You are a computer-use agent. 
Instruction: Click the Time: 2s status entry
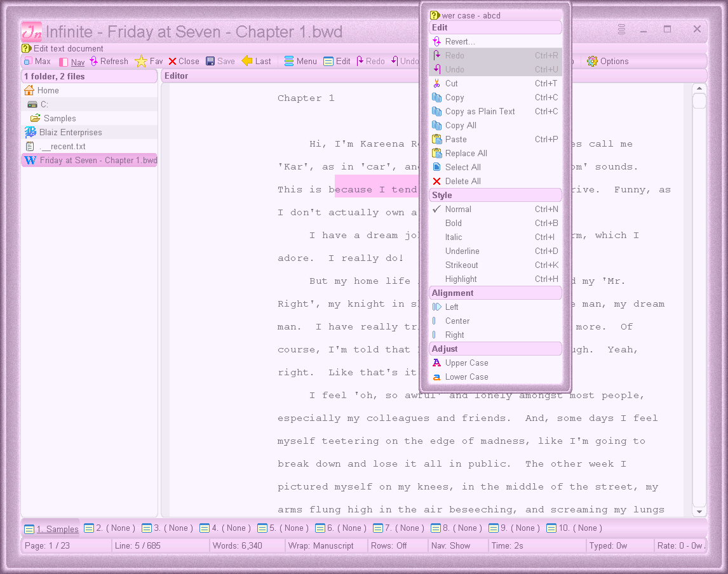(x=536, y=545)
